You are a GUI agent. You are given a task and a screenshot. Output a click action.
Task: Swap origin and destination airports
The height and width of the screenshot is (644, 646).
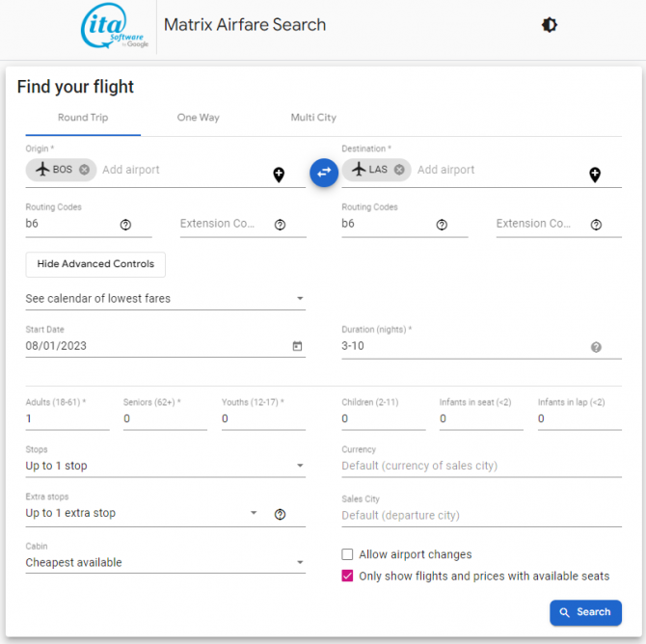point(324,173)
